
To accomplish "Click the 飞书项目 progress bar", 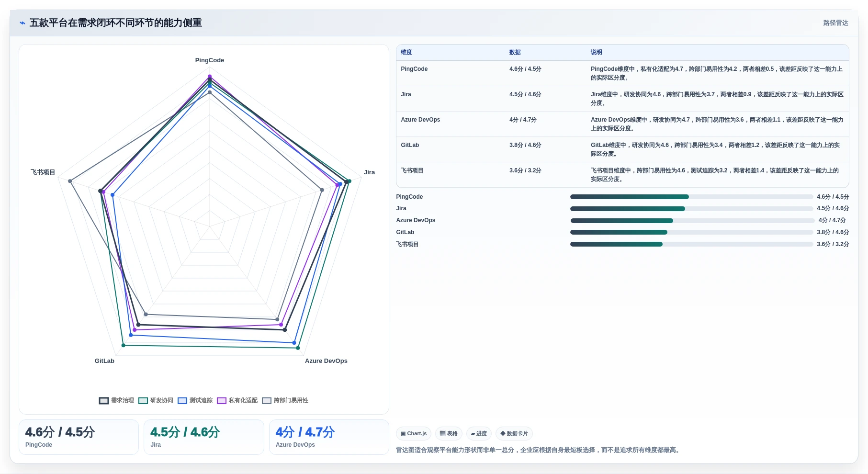I will point(691,244).
